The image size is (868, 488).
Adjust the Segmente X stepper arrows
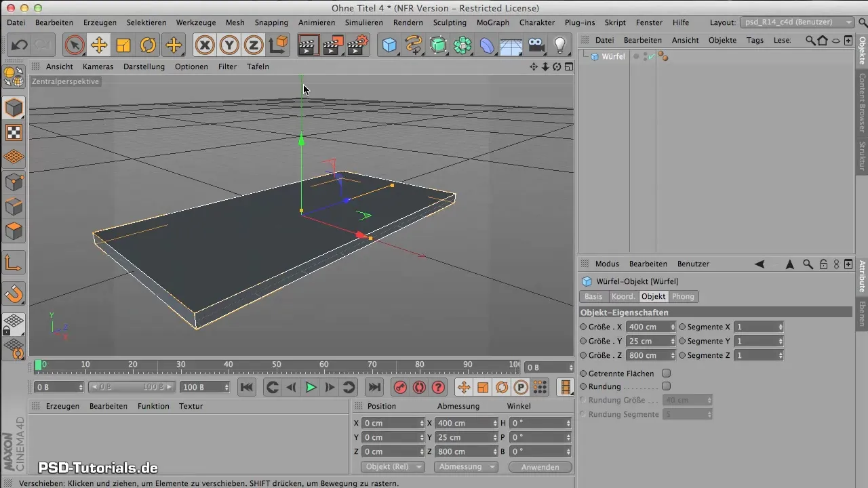coord(781,327)
